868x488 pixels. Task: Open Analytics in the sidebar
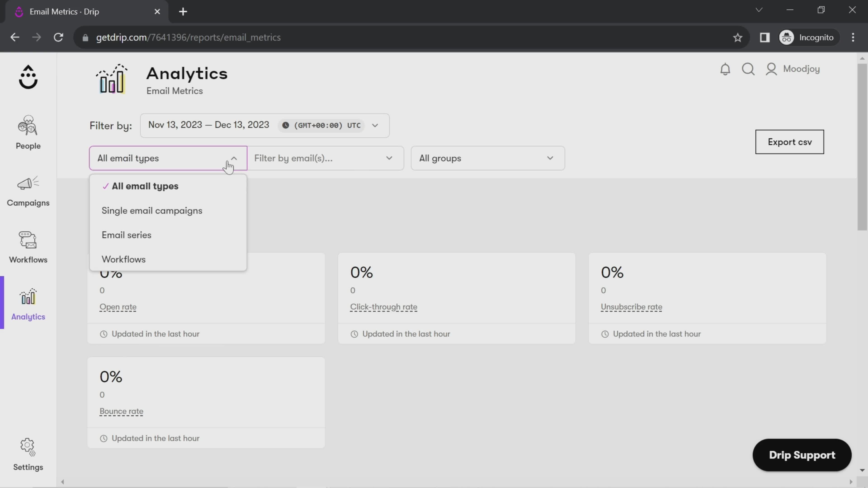coord(28,305)
